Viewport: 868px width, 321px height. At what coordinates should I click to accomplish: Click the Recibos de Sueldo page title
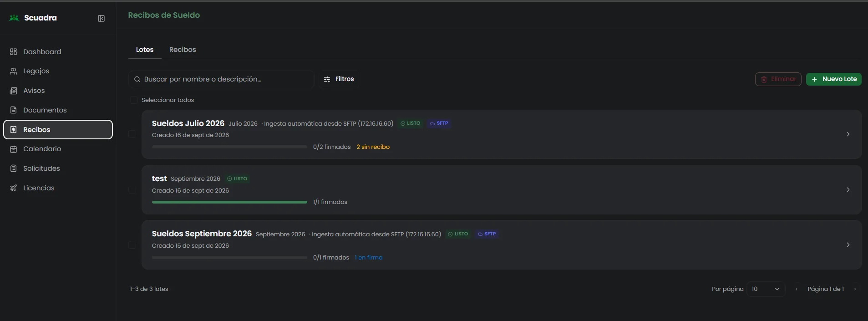coord(164,15)
